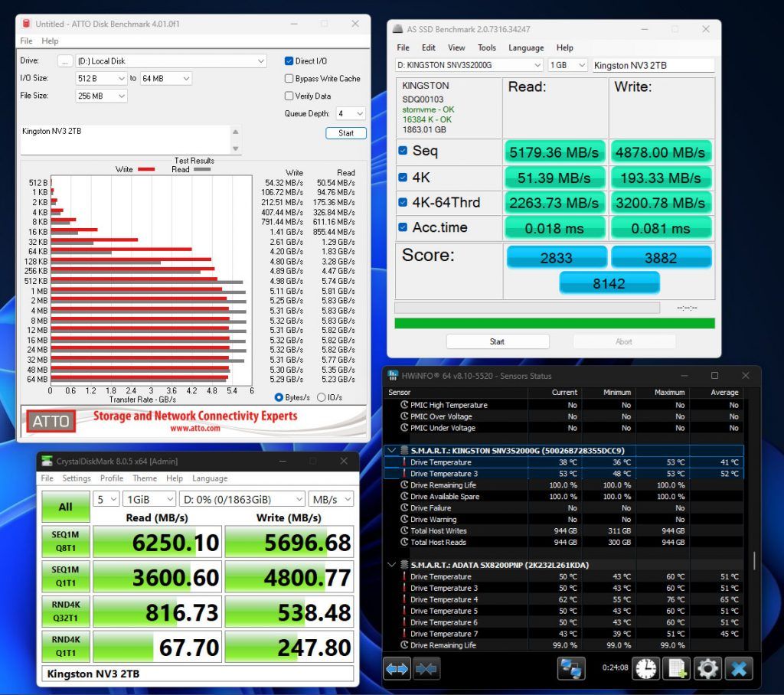The height and width of the screenshot is (695, 784).
Task: Click CrystalDiskMark title bar app icon
Action: click(x=47, y=461)
